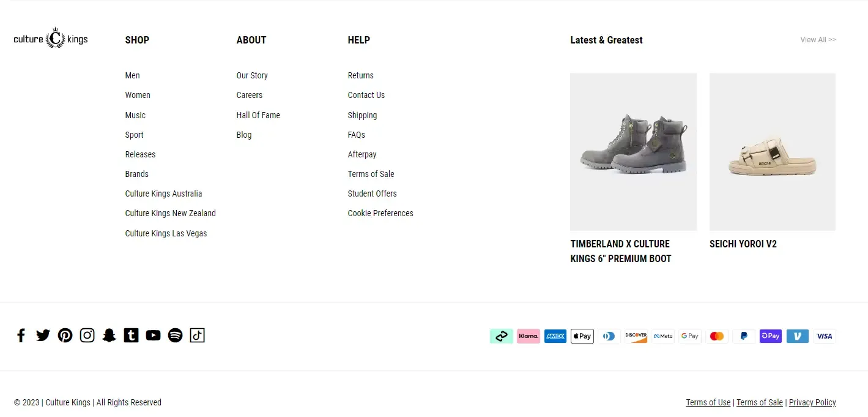The image size is (868, 417).
Task: Open the Culture Kings New Zealand link
Action: point(170,213)
